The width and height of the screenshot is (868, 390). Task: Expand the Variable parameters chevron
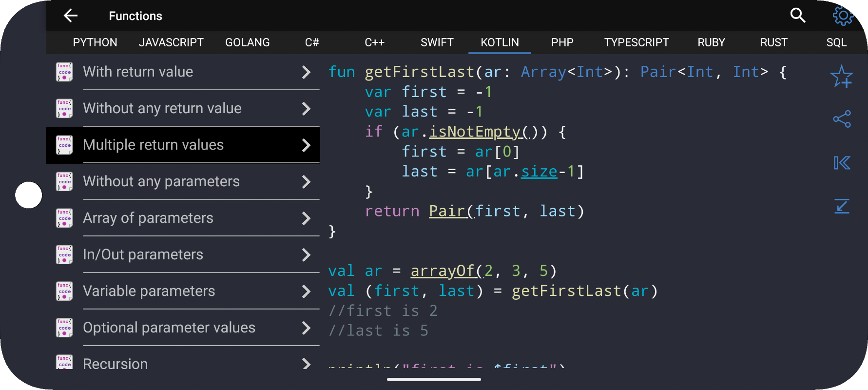pyautogui.click(x=306, y=292)
